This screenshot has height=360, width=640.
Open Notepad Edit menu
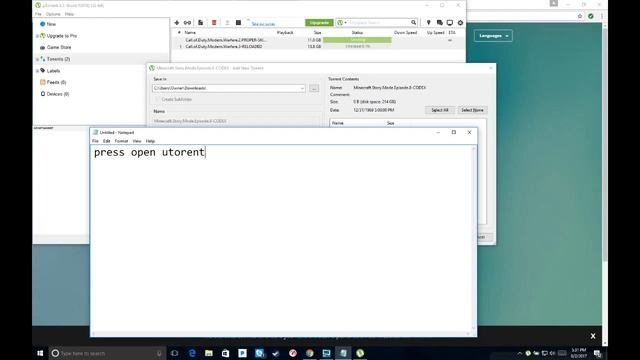pyautogui.click(x=107, y=141)
